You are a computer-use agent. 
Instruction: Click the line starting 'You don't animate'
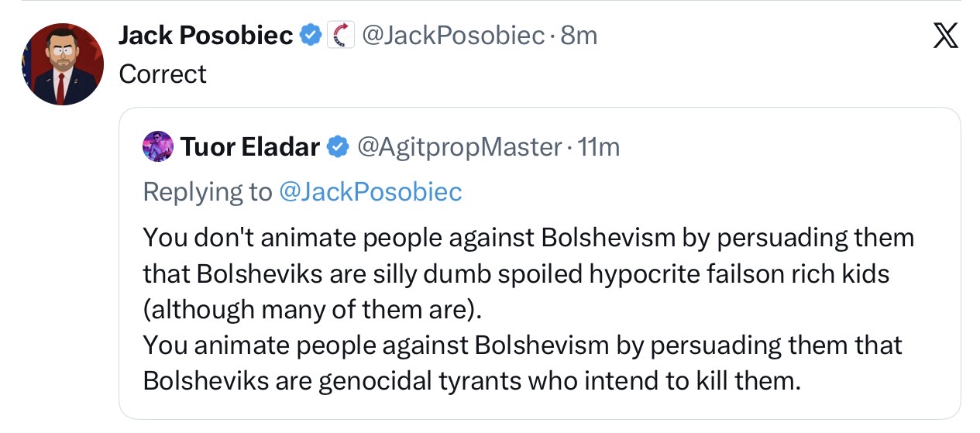coord(528,237)
